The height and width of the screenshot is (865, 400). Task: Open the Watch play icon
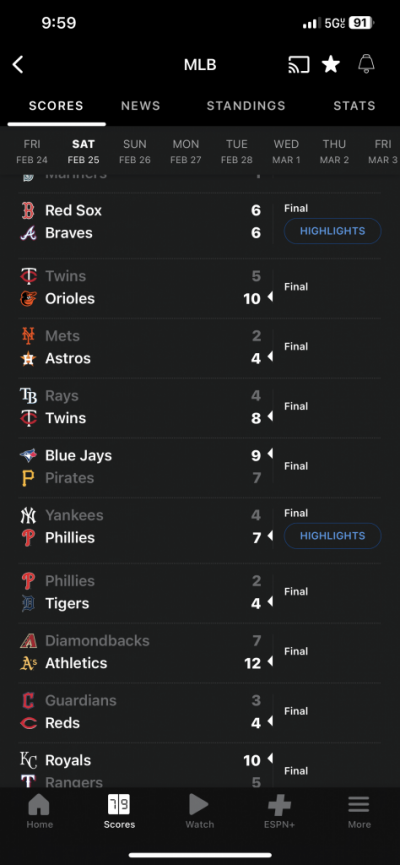199,805
